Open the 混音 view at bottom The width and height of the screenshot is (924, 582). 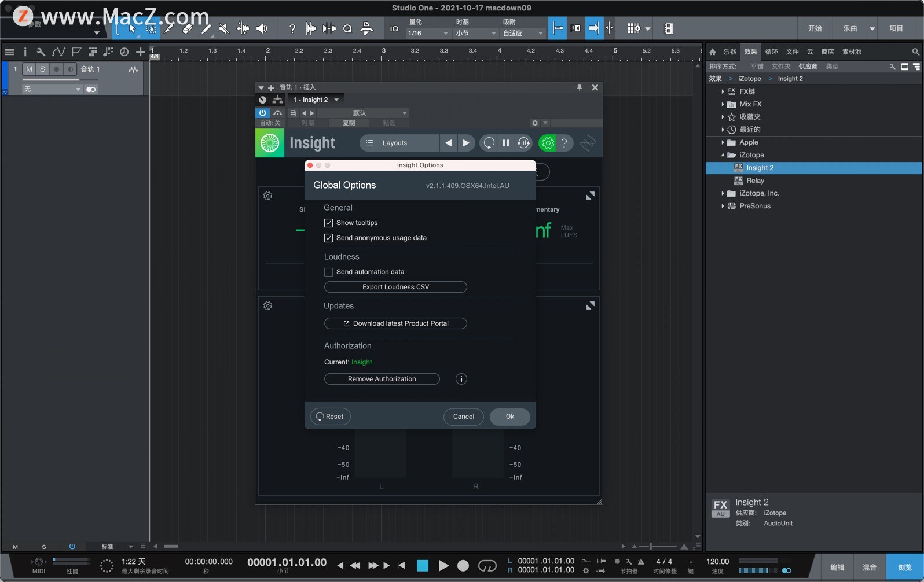pyautogui.click(x=870, y=568)
